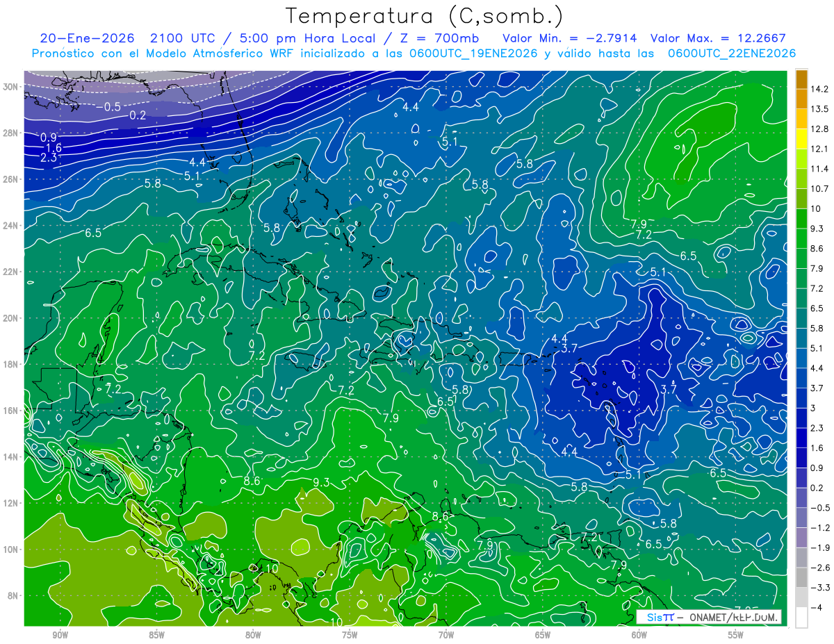834x644 pixels.
Task: Pick the white legend swatch below -4
Action: pos(801,617)
